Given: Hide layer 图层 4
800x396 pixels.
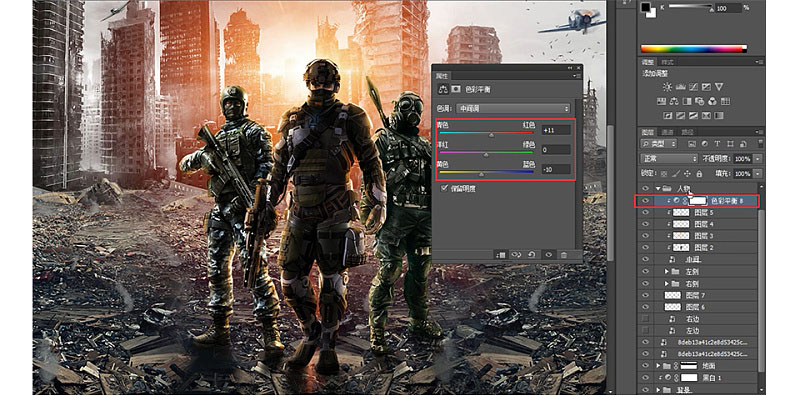Looking at the screenshot, I should coord(645,224).
